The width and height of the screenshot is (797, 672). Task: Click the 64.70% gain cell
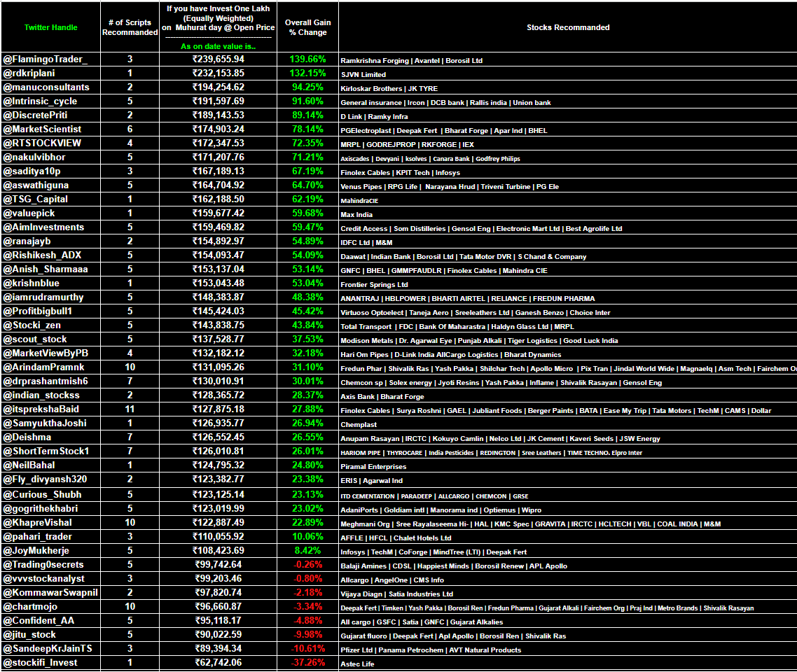307,185
